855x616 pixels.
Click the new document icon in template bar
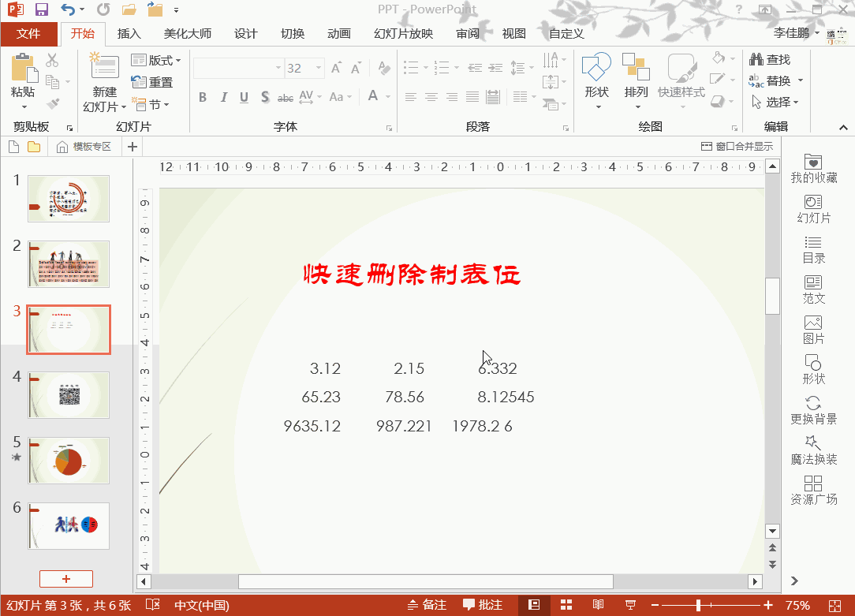point(14,147)
